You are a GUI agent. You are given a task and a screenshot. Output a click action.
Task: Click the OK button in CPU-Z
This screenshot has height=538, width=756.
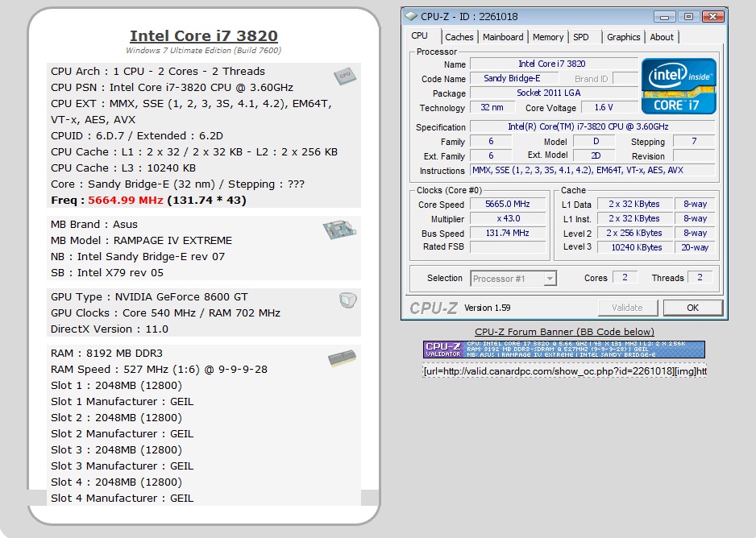(x=693, y=308)
